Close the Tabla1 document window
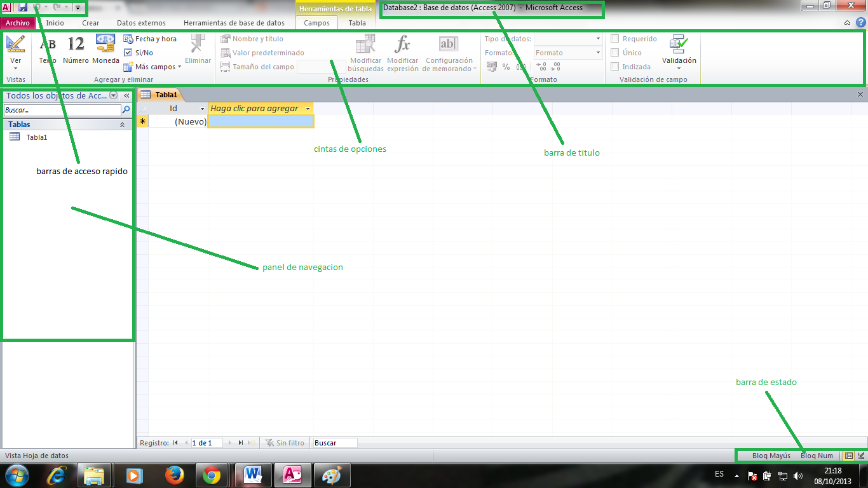Image resolution: width=868 pixels, height=488 pixels. point(860,95)
